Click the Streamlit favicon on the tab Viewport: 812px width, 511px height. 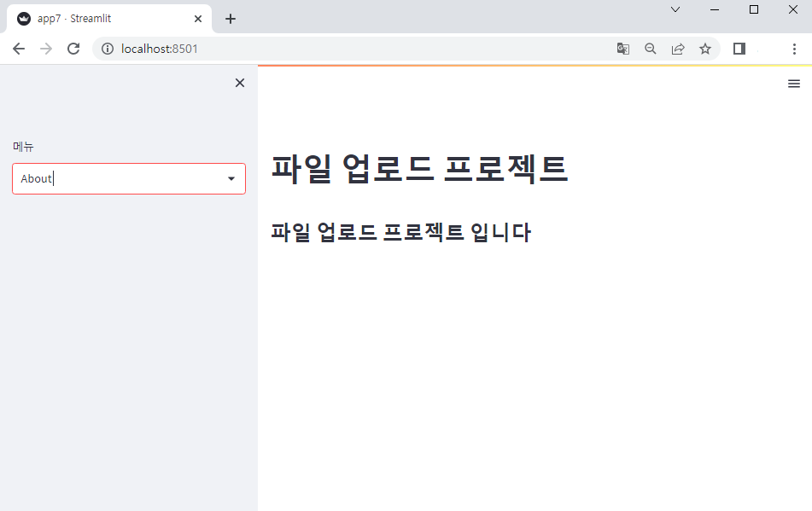click(x=24, y=19)
